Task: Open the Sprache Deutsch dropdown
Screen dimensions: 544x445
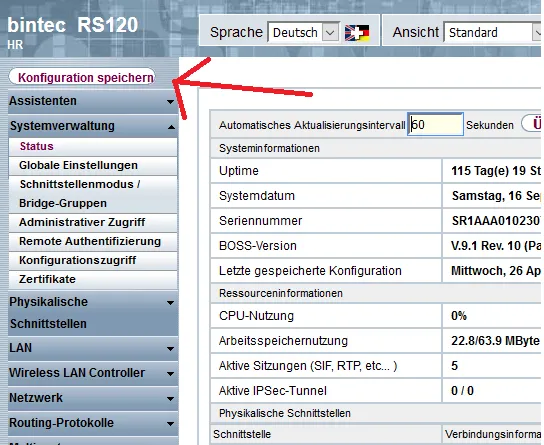Action: (x=303, y=32)
